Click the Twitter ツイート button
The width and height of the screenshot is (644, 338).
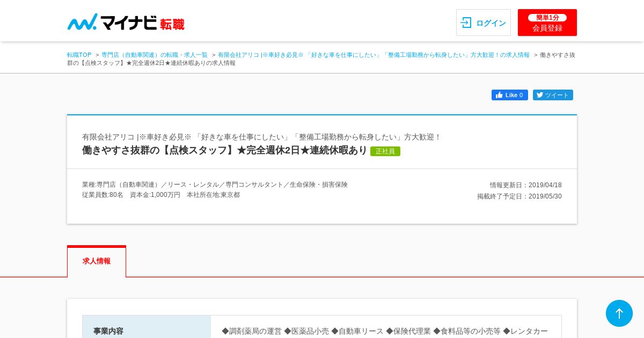pos(553,95)
